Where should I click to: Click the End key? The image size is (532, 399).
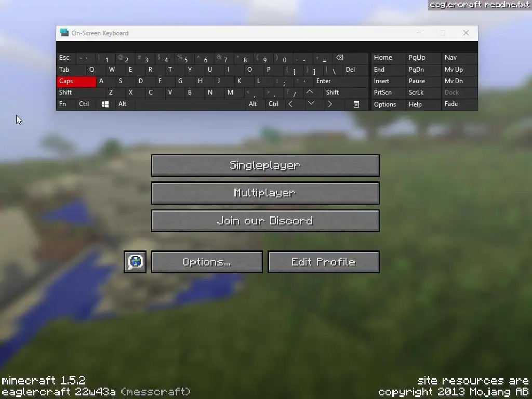(388, 70)
